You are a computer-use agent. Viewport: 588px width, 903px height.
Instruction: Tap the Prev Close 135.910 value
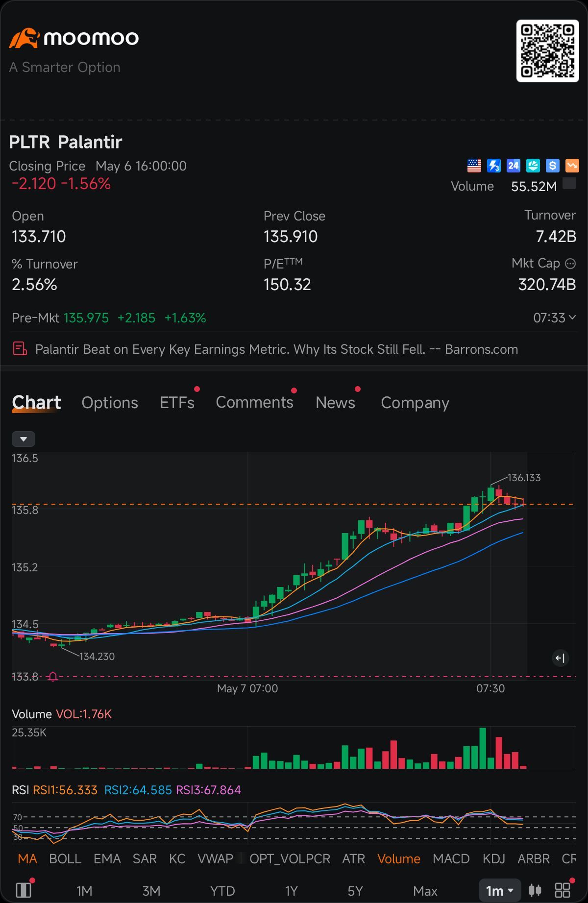pos(291,237)
